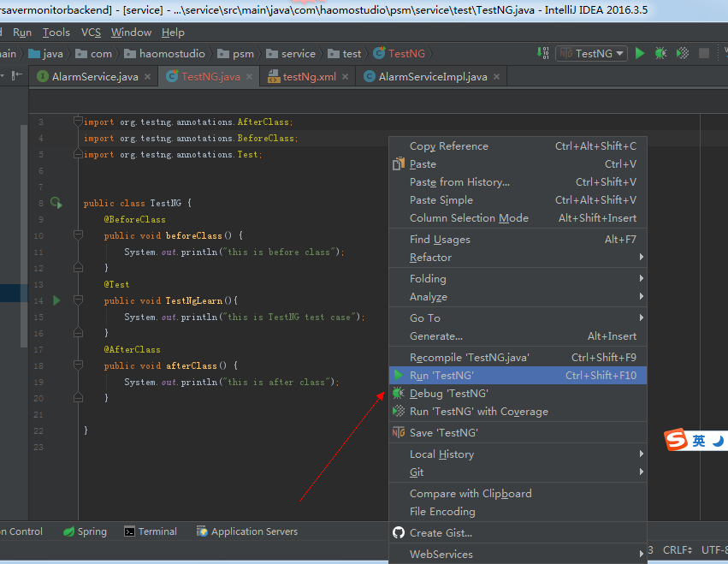Open the Run menu

(22, 33)
